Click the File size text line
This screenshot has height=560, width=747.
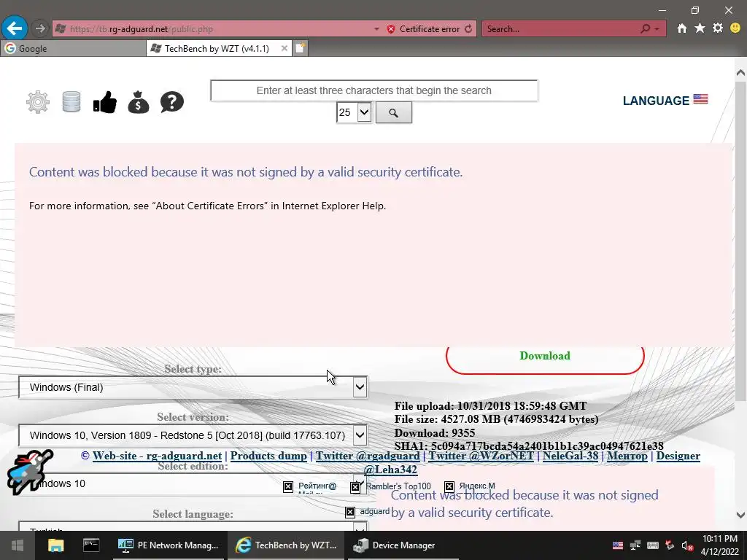point(496,419)
